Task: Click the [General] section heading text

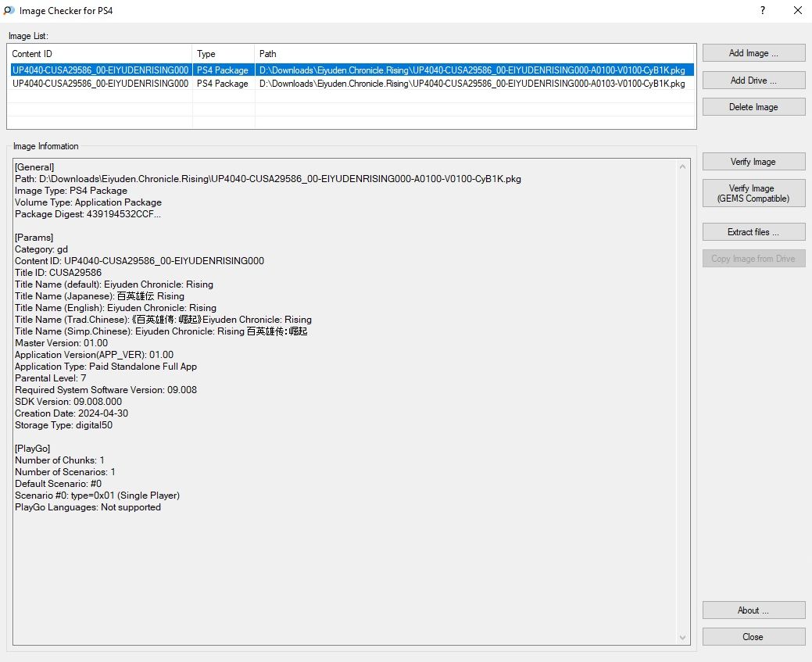Action: tap(34, 166)
